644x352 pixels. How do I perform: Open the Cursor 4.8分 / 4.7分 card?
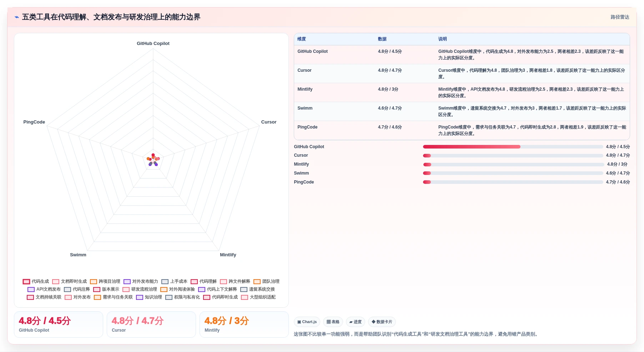click(x=151, y=325)
